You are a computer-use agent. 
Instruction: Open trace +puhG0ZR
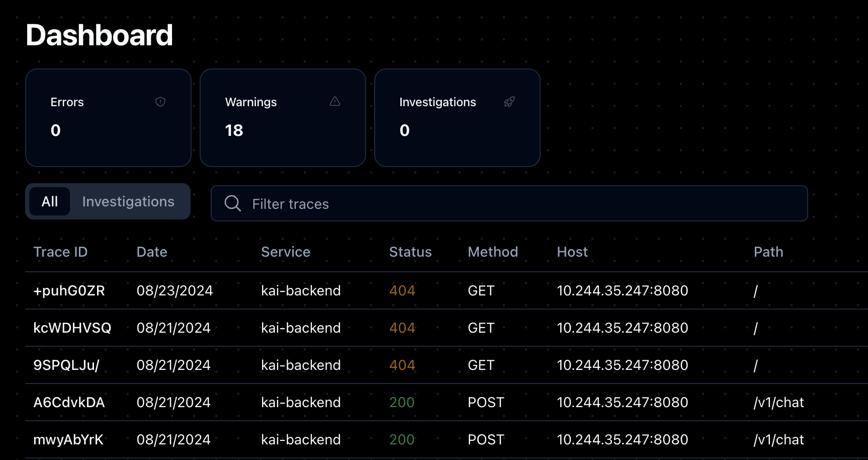click(x=69, y=290)
